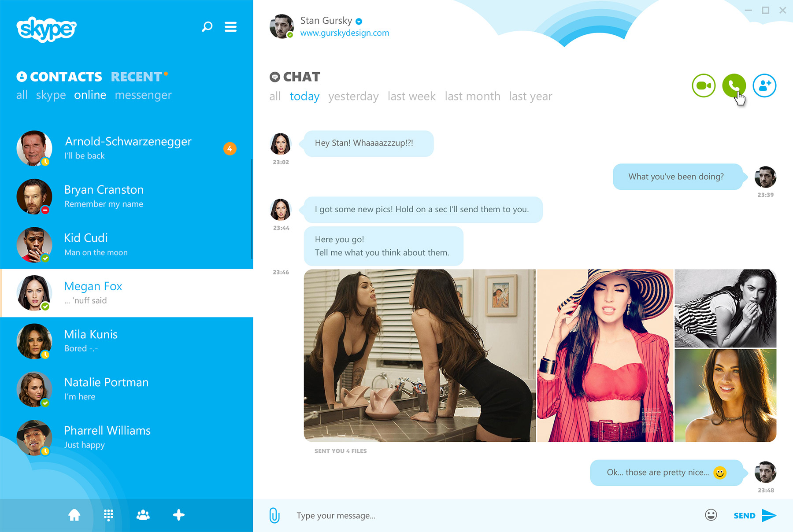Viewport: 793px width, 532px height.
Task: Close the Skype window
Action: [782, 10]
